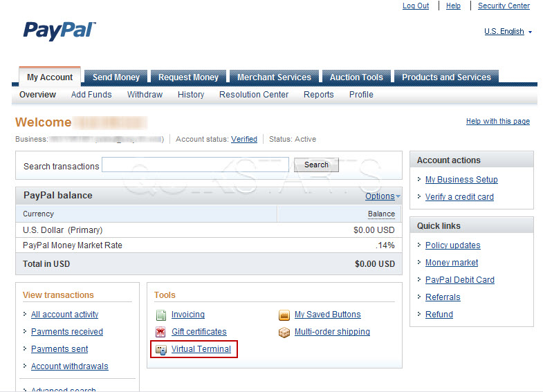Click the My Saved Buttons link
Viewport: 543px width, 392px height.
coord(328,315)
